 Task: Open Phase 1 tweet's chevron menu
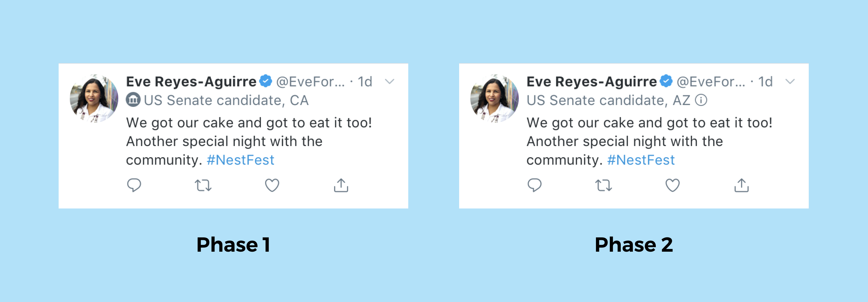tap(390, 81)
